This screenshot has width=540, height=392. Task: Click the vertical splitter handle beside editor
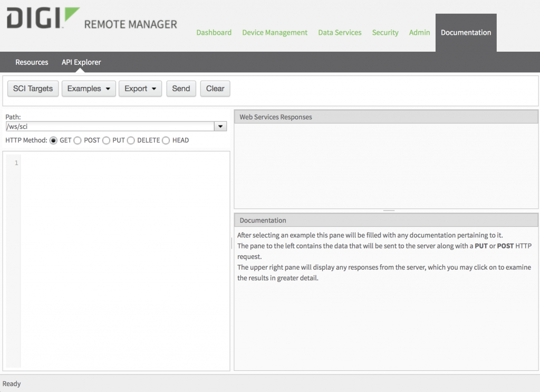coord(232,243)
